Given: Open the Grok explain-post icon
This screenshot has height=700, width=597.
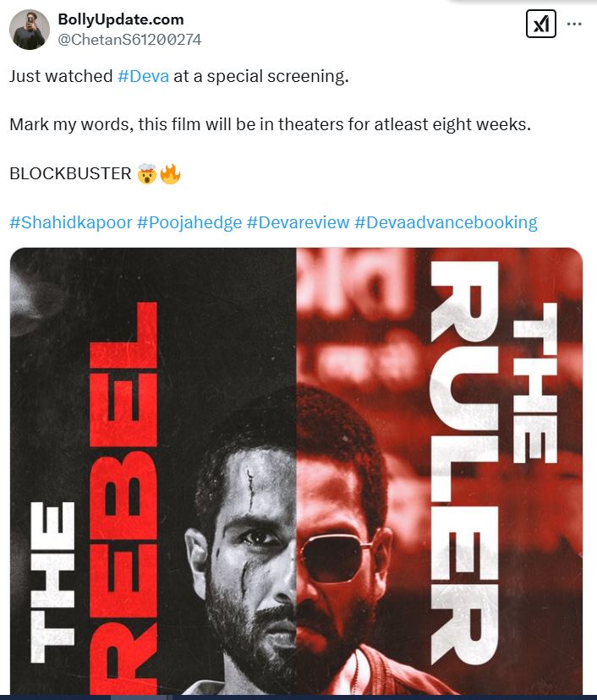Looking at the screenshot, I should (540, 24).
